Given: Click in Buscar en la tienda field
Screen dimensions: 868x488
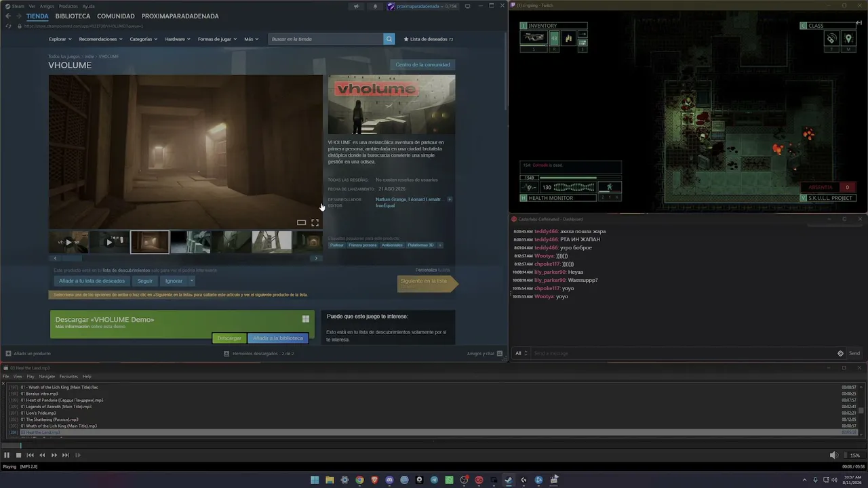Looking at the screenshot, I should click(x=326, y=39).
